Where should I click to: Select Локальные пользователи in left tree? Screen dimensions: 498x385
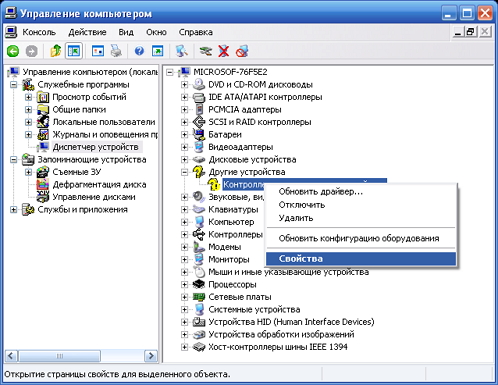[x=104, y=122]
